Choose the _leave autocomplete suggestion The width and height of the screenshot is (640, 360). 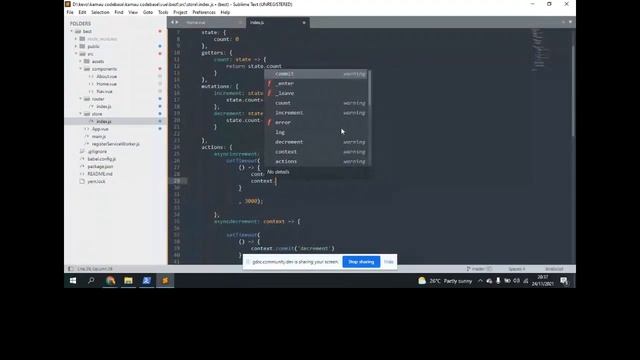pos(317,93)
